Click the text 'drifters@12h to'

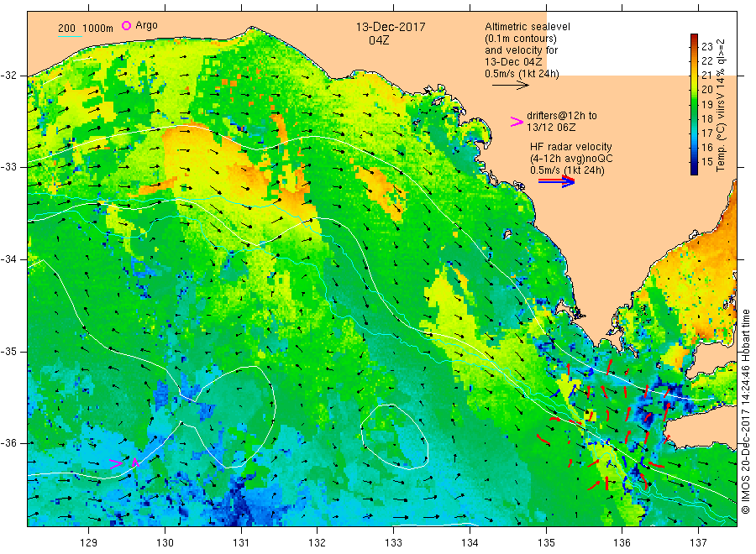click(x=562, y=116)
